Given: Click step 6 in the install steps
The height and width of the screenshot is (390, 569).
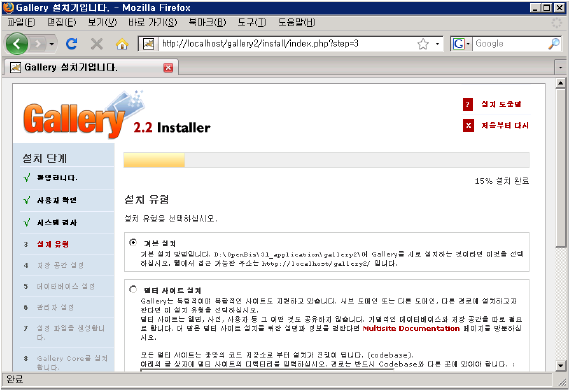Looking at the screenshot, I should (x=55, y=308).
